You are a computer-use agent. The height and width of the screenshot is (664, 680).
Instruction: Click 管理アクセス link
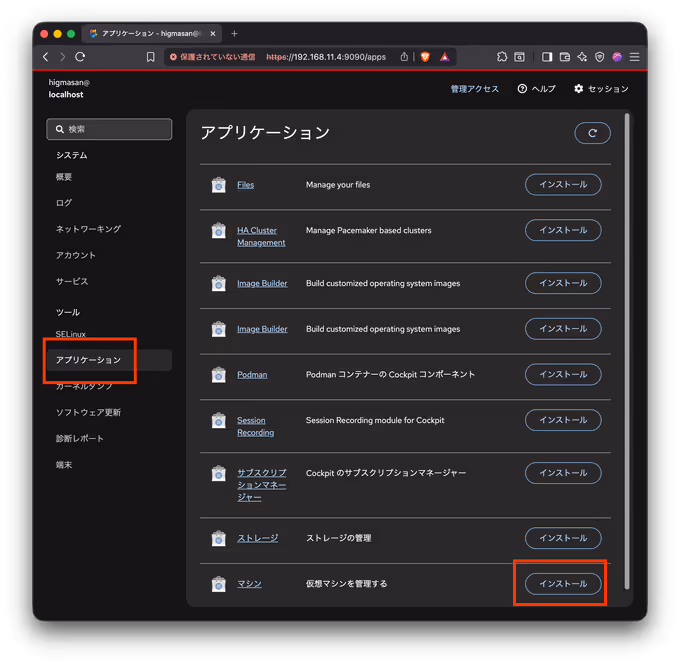(x=474, y=89)
